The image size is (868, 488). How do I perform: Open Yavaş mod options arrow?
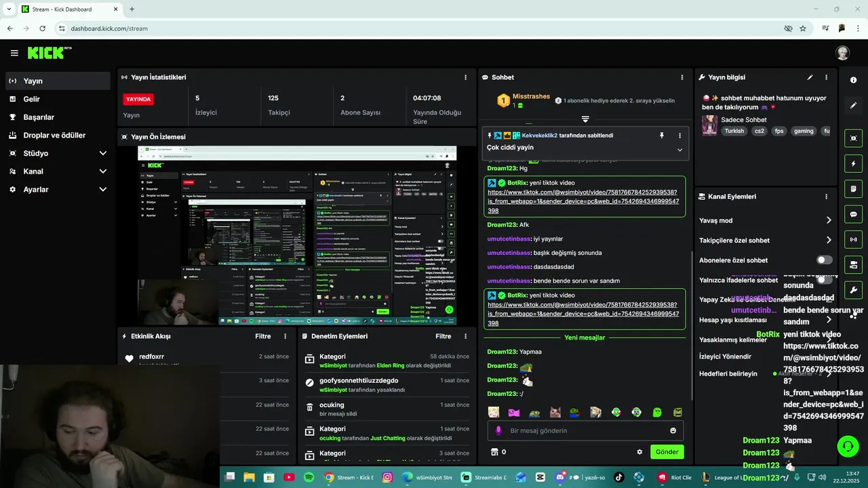[829, 220]
